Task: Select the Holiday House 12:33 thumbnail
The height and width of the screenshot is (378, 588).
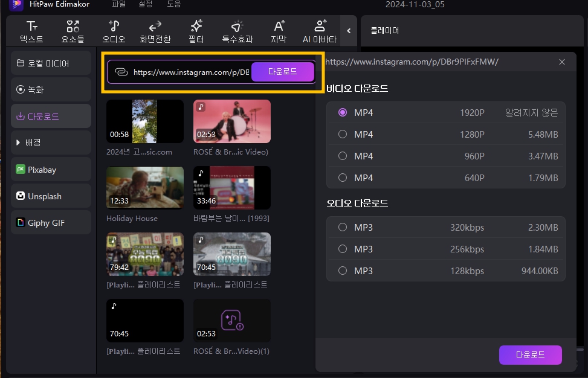Action: [145, 188]
